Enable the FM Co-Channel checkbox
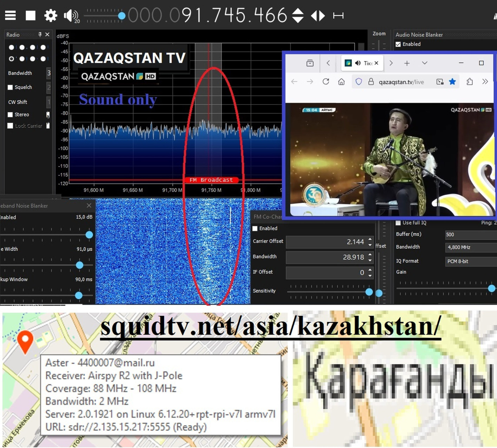 [255, 228]
